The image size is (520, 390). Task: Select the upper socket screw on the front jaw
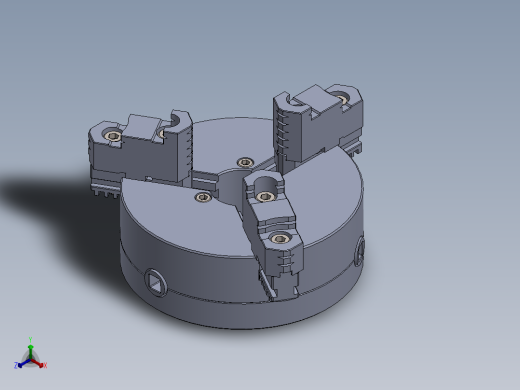265,197
